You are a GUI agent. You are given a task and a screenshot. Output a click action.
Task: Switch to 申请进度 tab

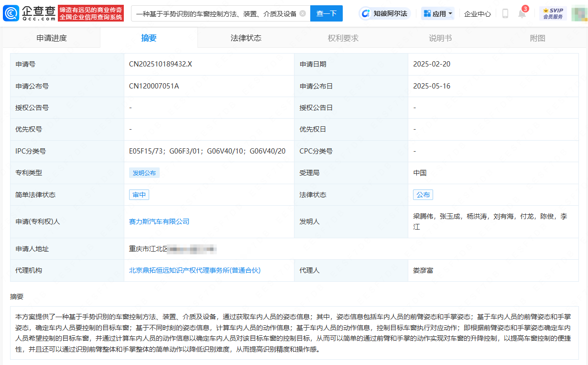pyautogui.click(x=52, y=38)
